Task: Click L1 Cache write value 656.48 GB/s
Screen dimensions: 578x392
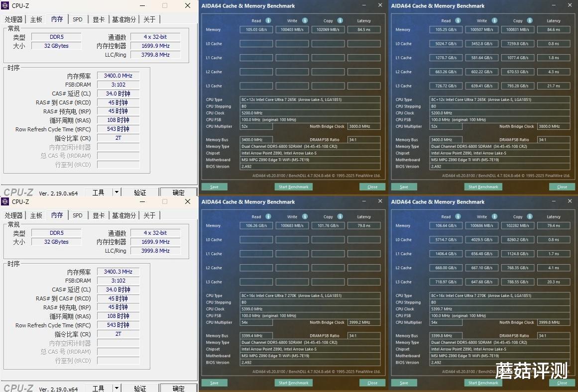Action: pyautogui.click(x=482, y=254)
